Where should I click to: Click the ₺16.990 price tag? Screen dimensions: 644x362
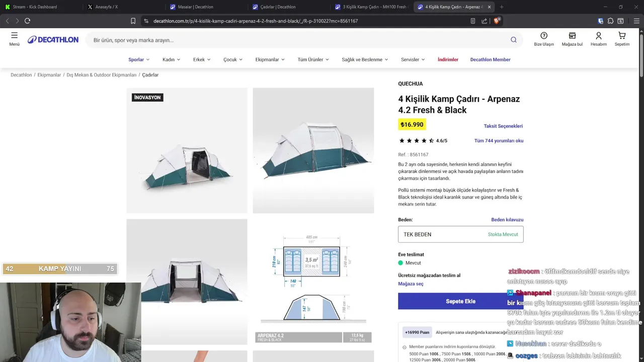click(412, 125)
